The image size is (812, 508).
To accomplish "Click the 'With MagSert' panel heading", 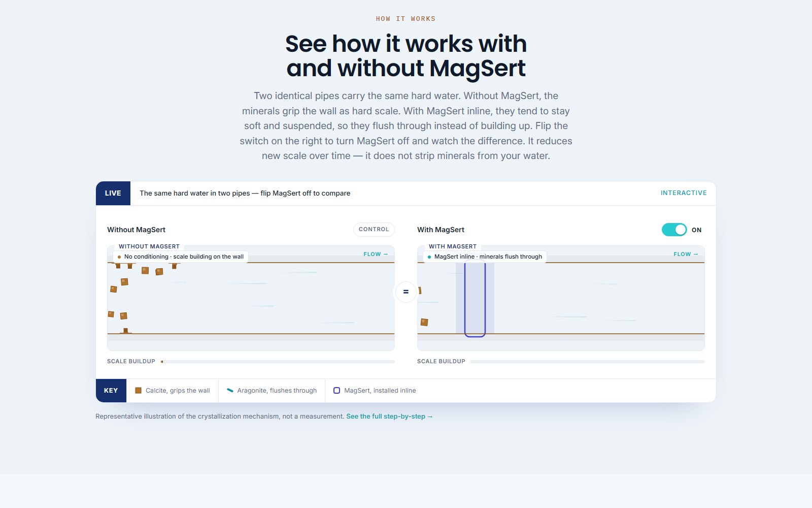I will 441,230.
